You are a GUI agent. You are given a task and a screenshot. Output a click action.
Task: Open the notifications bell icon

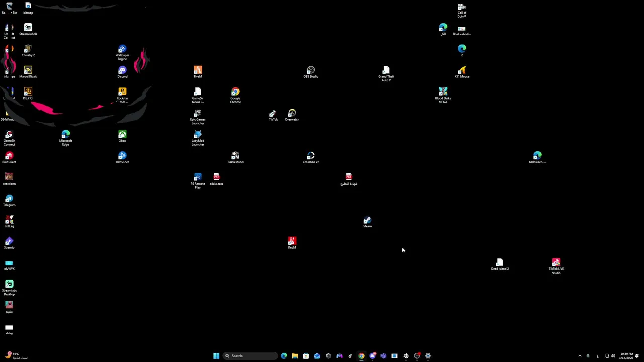click(637, 356)
